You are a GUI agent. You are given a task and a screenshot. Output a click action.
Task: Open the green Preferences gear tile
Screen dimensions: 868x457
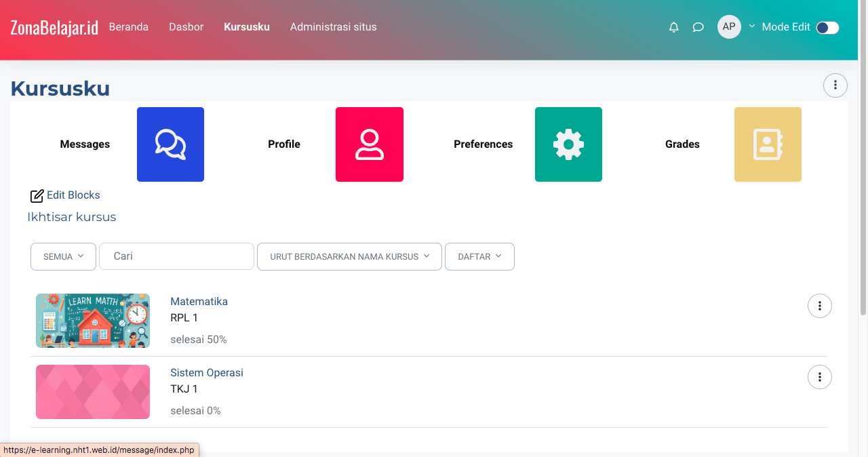(568, 144)
